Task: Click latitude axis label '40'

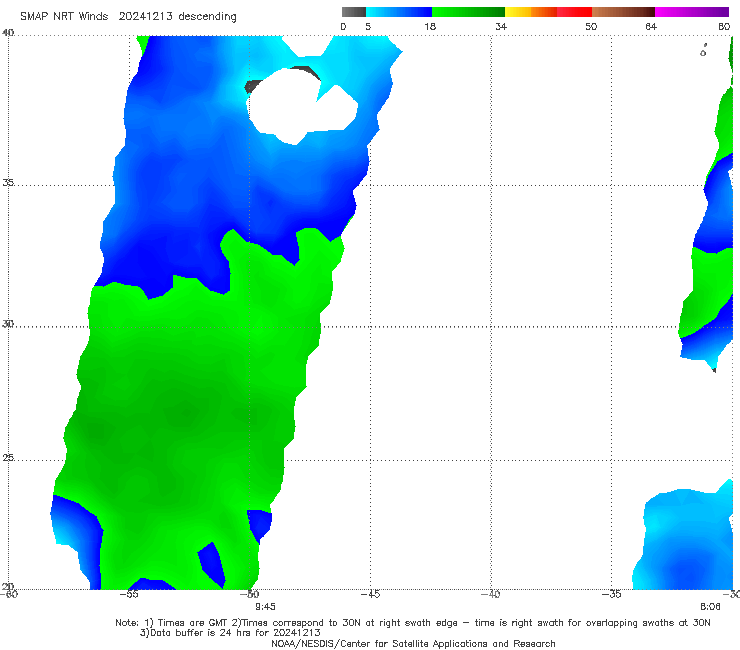Action: point(8,33)
